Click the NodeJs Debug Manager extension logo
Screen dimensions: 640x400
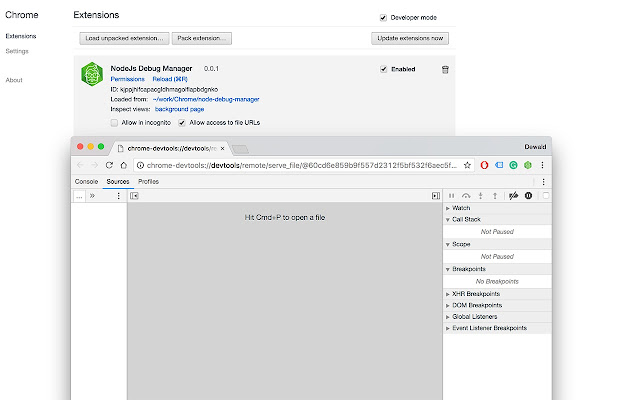coord(92,74)
